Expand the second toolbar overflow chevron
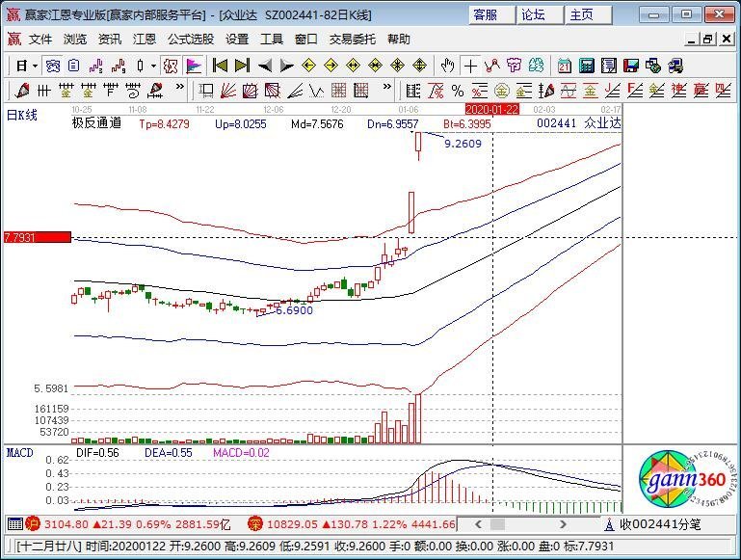This screenshot has height=560, width=741. tap(387, 87)
